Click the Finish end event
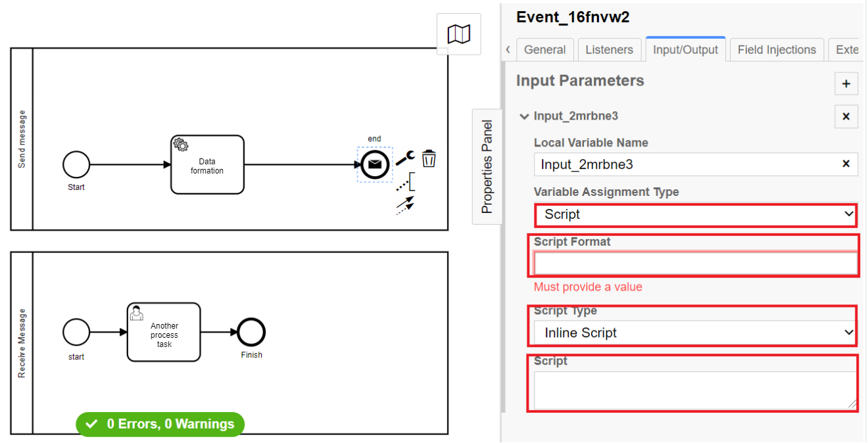 [251, 332]
